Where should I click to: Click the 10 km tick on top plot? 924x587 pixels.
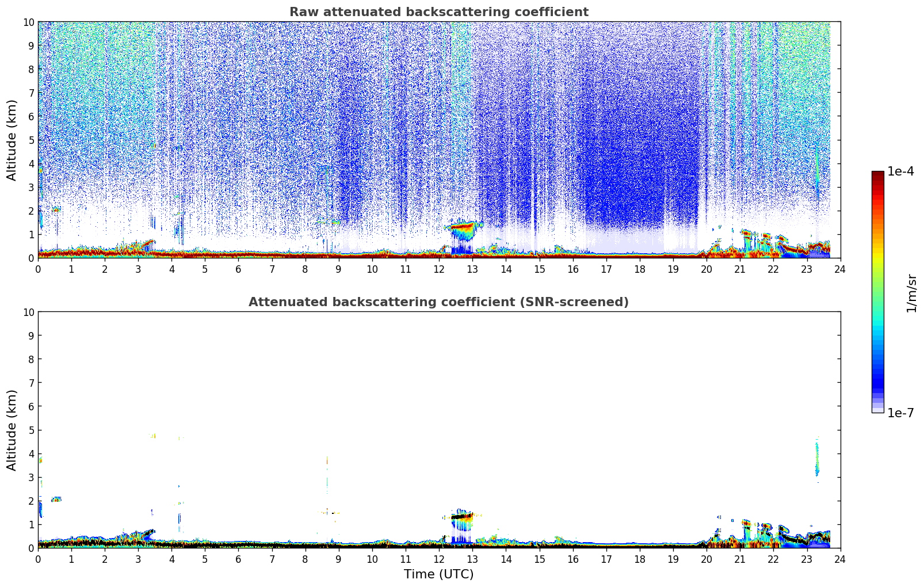pos(28,22)
